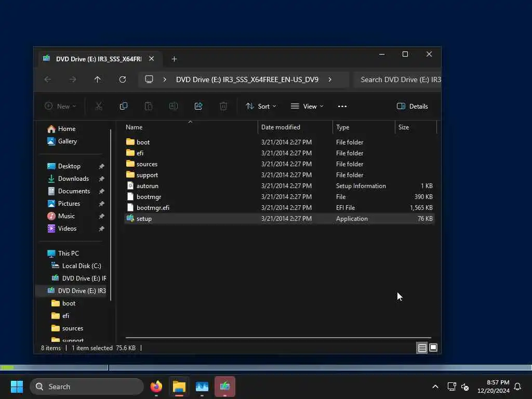Open the New dropdown menu

click(x=60, y=106)
